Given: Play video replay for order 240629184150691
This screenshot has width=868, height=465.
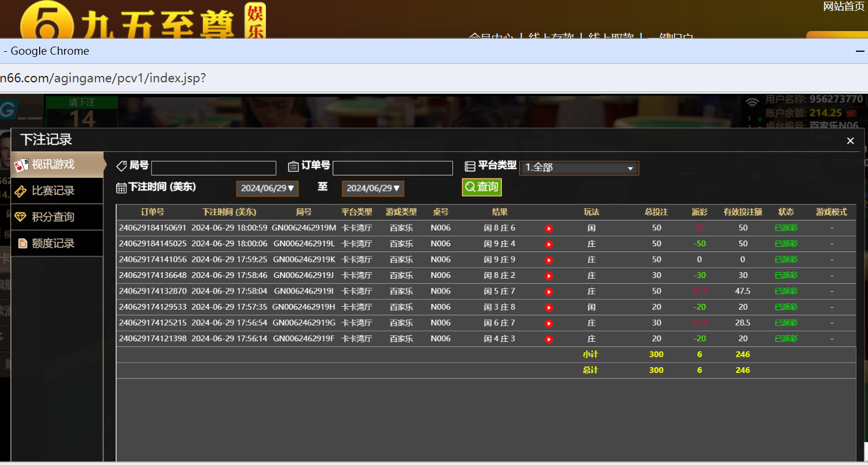Looking at the screenshot, I should 549,228.
